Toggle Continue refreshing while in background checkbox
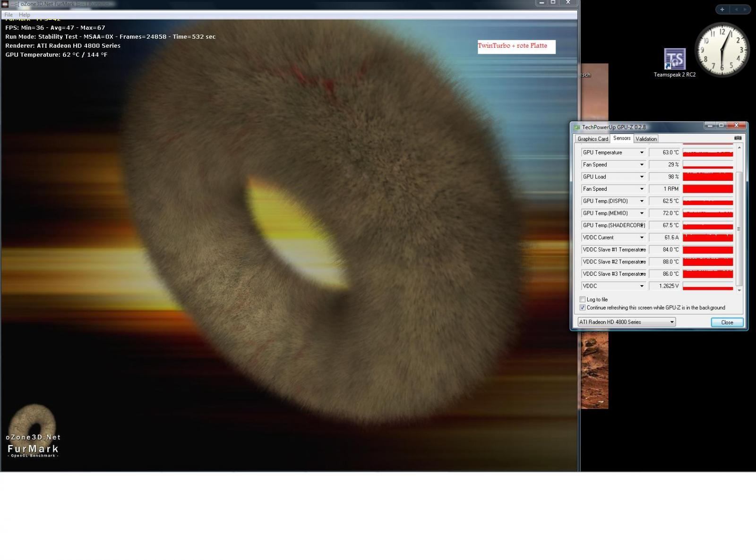 tap(583, 307)
